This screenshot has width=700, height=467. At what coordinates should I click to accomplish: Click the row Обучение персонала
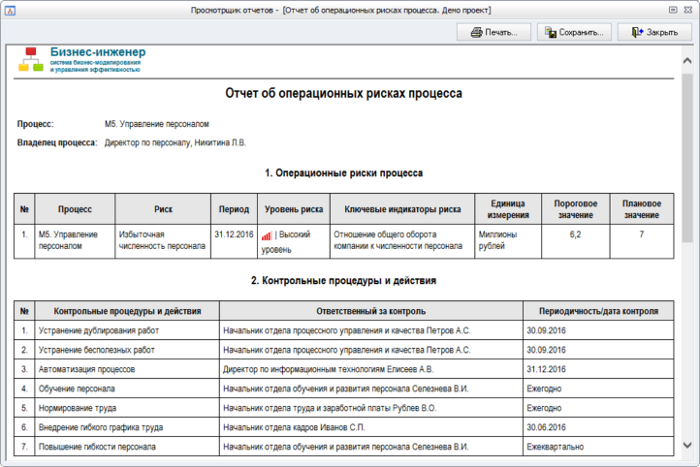pos(344,388)
